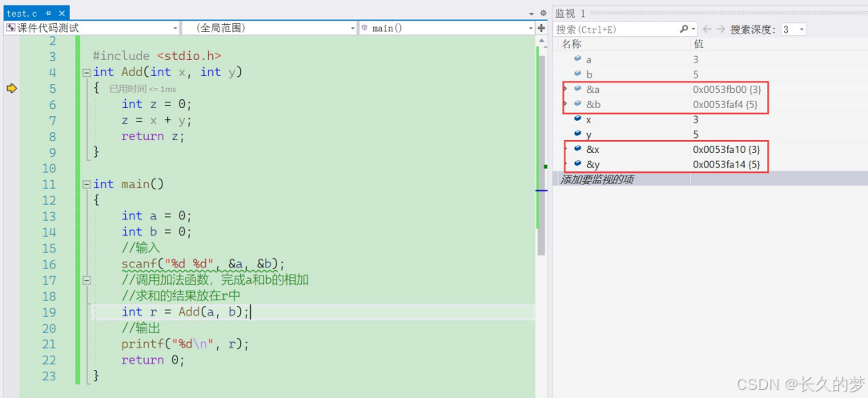
Task: Click the printf("%d\n", r); line
Action: click(x=186, y=344)
